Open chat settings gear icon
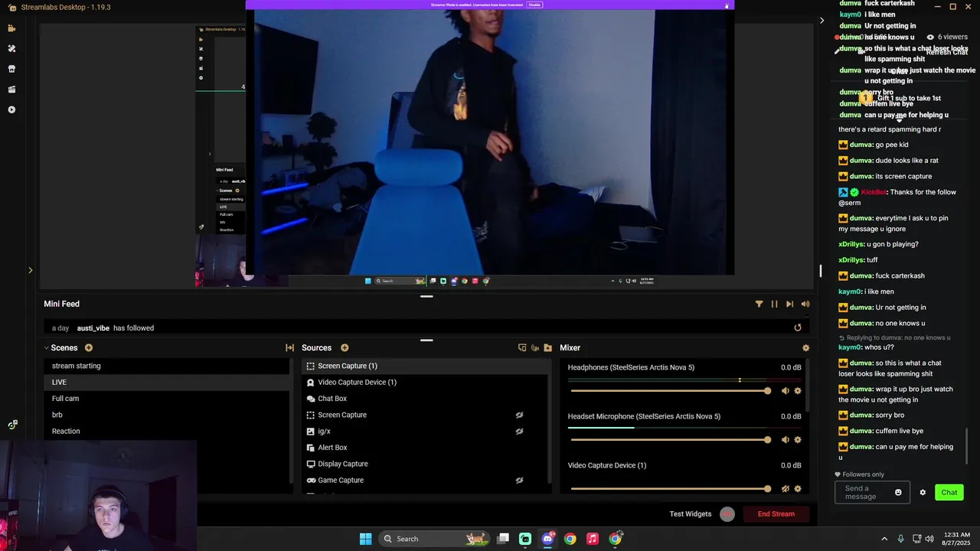Screen dimensions: 980x551 pyautogui.click(x=923, y=492)
